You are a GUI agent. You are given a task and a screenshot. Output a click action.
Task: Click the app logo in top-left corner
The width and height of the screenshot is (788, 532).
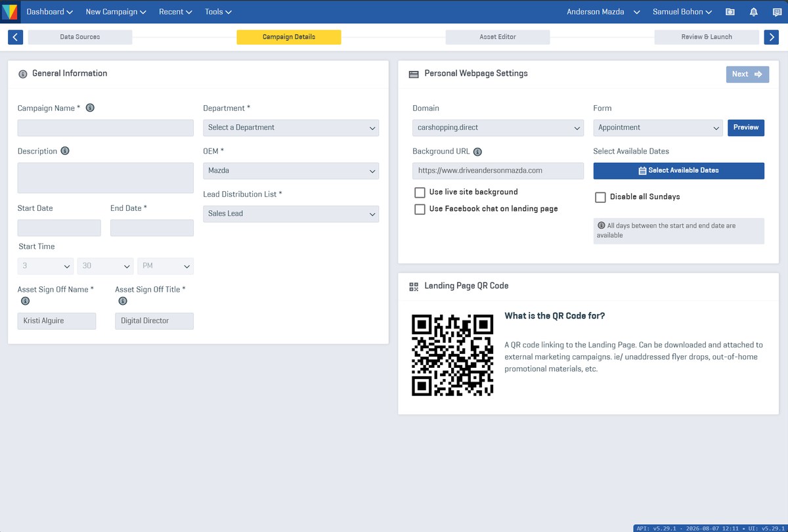[10, 12]
